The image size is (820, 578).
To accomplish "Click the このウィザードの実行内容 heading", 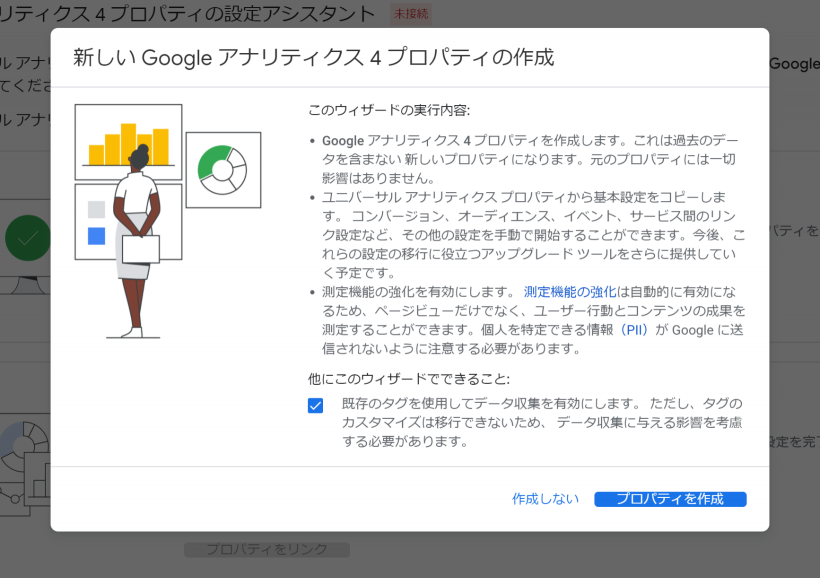I will (389, 109).
